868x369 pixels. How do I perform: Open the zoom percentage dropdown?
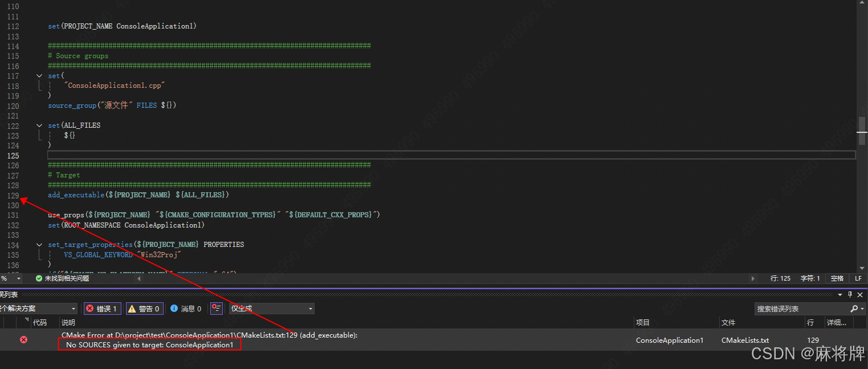point(18,278)
